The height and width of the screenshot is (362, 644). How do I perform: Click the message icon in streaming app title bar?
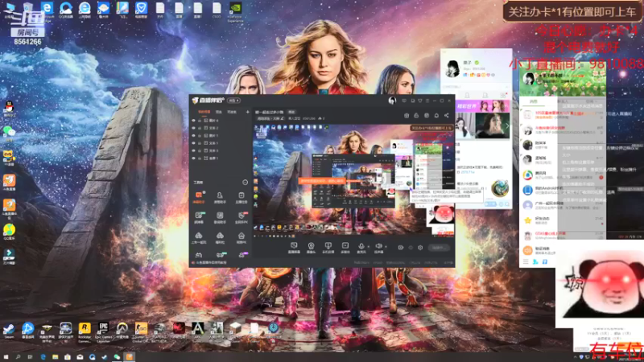[x=404, y=101]
